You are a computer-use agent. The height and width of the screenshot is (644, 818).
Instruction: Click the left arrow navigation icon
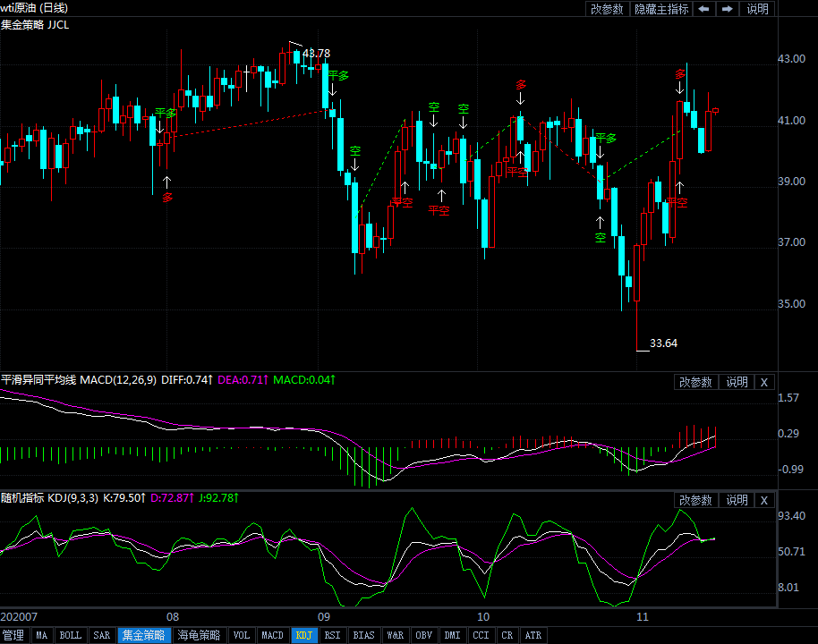[x=703, y=9]
